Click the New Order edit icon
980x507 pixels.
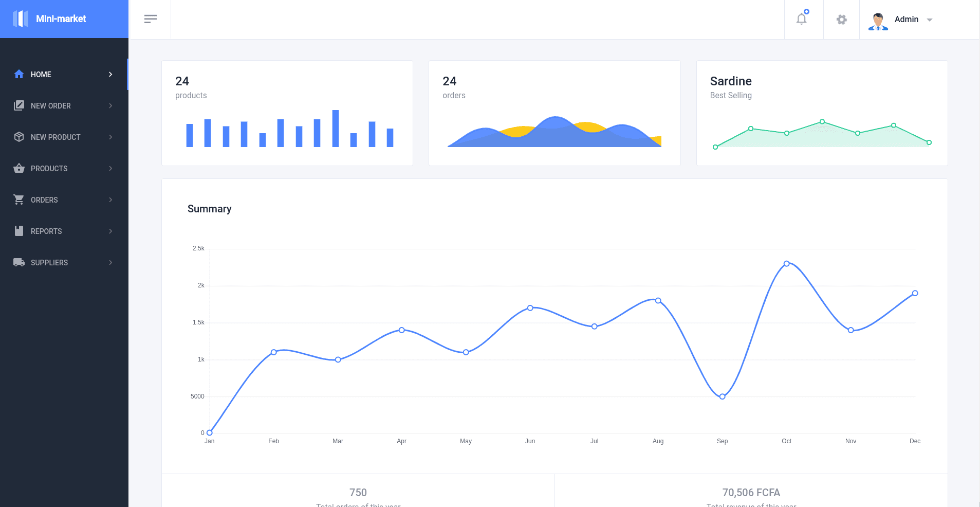[x=19, y=105]
